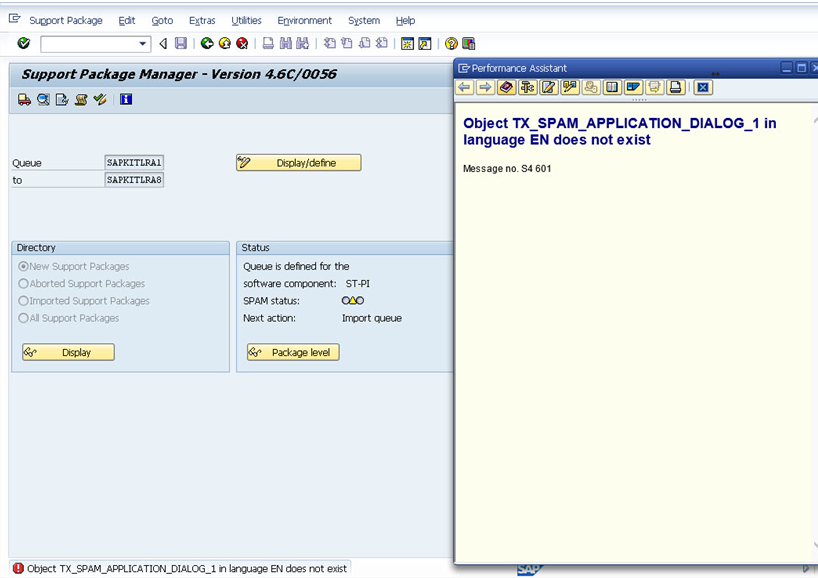The width and height of the screenshot is (818, 578).
Task: Select All Support Packages radio button
Action: [x=23, y=318]
